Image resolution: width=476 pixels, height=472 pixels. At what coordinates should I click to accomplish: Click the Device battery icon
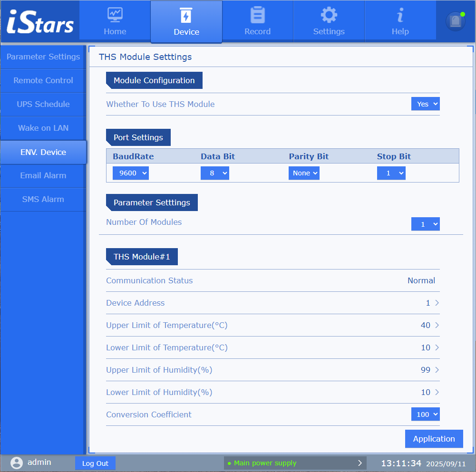[186, 16]
